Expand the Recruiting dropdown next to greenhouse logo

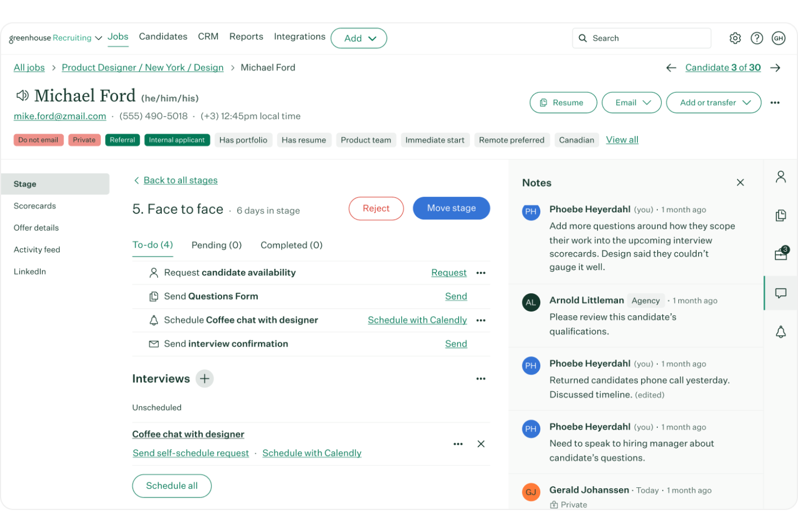[98, 38]
